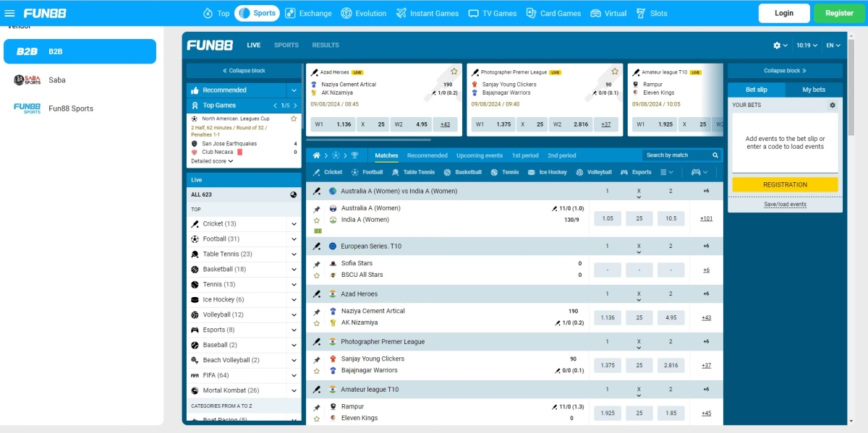868x433 pixels.
Task: Filter matches by Football in the sport bar
Action: click(367, 172)
